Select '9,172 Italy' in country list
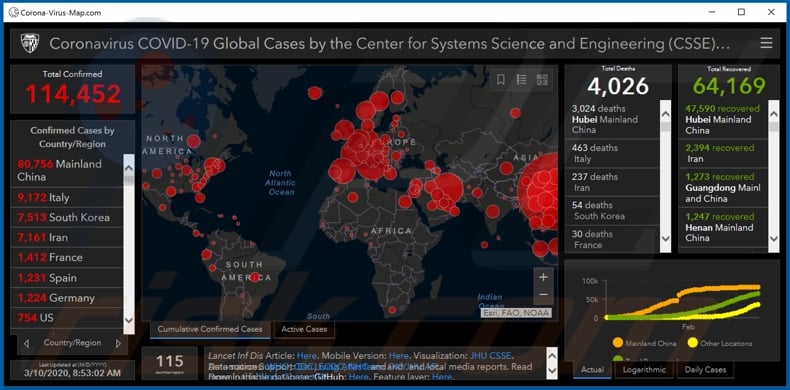The width and height of the screenshot is (790, 390). click(67, 198)
